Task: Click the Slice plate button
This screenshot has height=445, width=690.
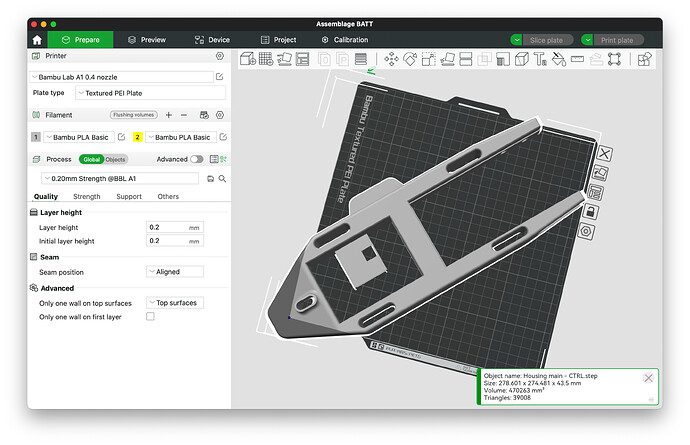Action: [x=547, y=40]
